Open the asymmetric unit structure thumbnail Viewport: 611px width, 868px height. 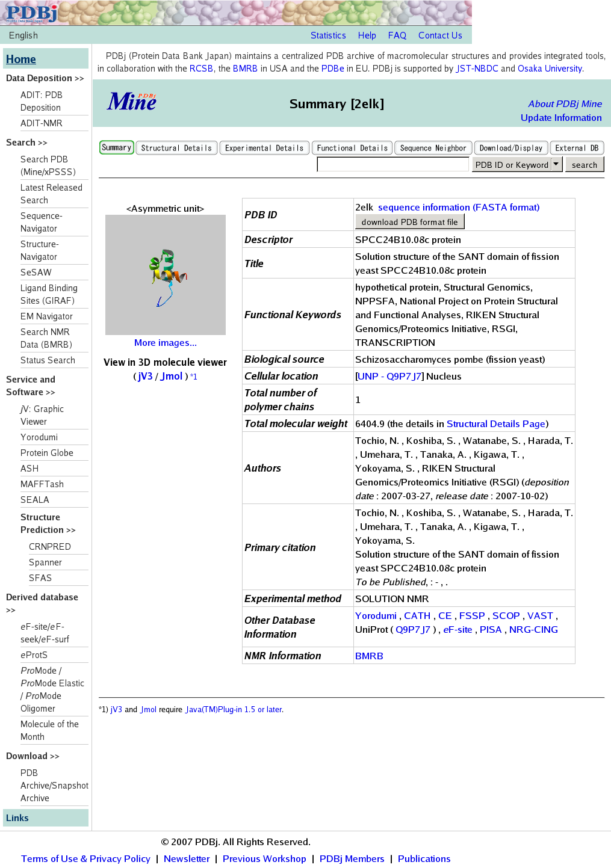166,275
